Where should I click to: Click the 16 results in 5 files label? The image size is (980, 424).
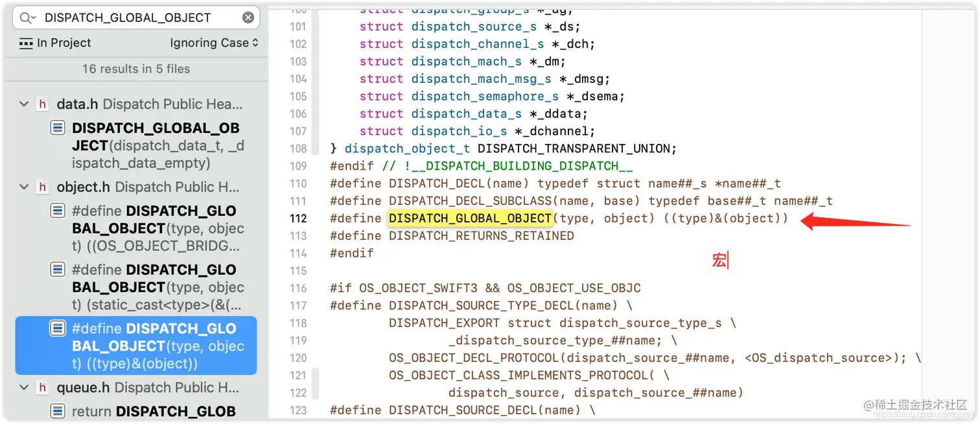136,69
